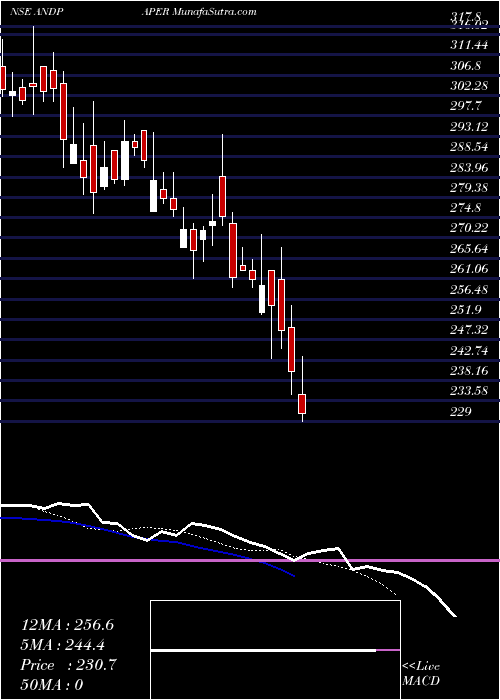The width and height of the screenshot is (500, 700).
Task: Click the Price : 230.7 text
Action: [x=69, y=665]
